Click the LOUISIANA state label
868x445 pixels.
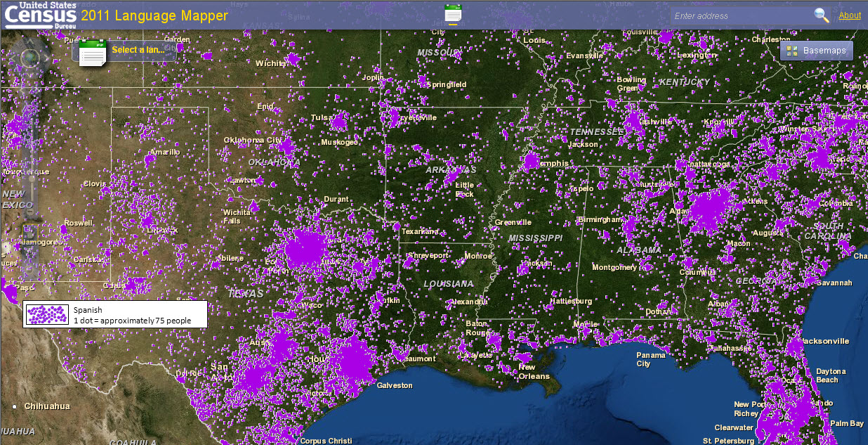pos(448,284)
